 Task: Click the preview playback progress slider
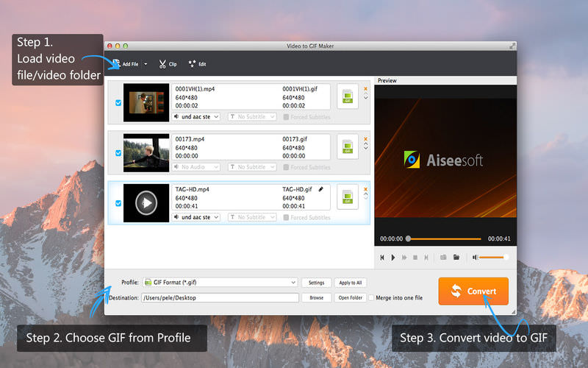[x=445, y=238]
